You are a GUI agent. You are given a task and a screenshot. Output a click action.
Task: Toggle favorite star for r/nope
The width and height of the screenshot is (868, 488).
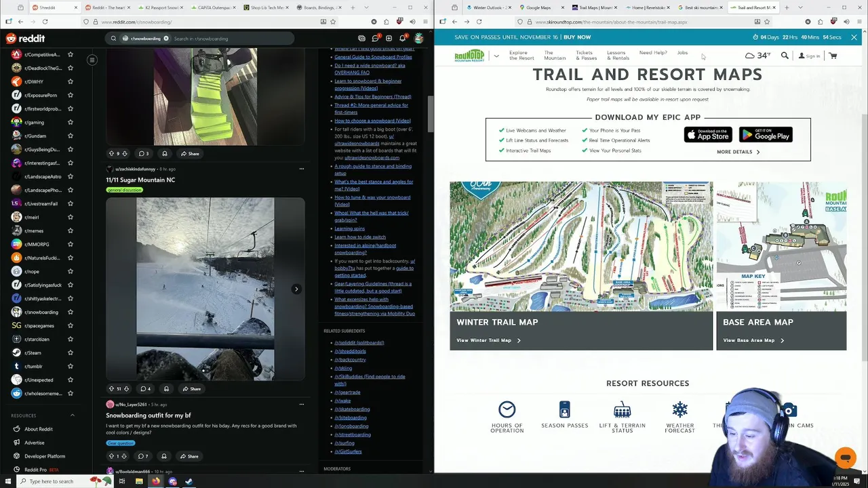pos(70,271)
